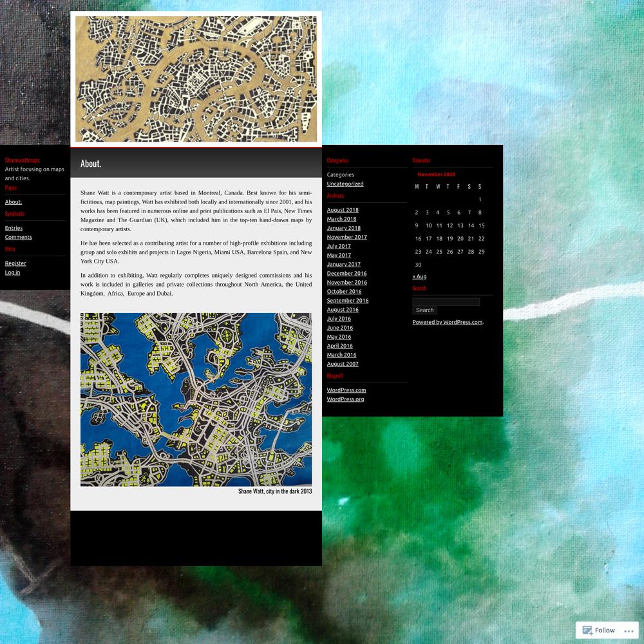
Task: Open the city in the dark painting image
Action: 196,400
